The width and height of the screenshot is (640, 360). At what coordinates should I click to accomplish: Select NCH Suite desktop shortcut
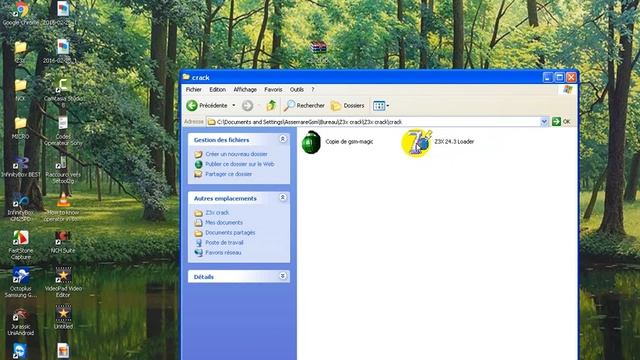point(63,242)
